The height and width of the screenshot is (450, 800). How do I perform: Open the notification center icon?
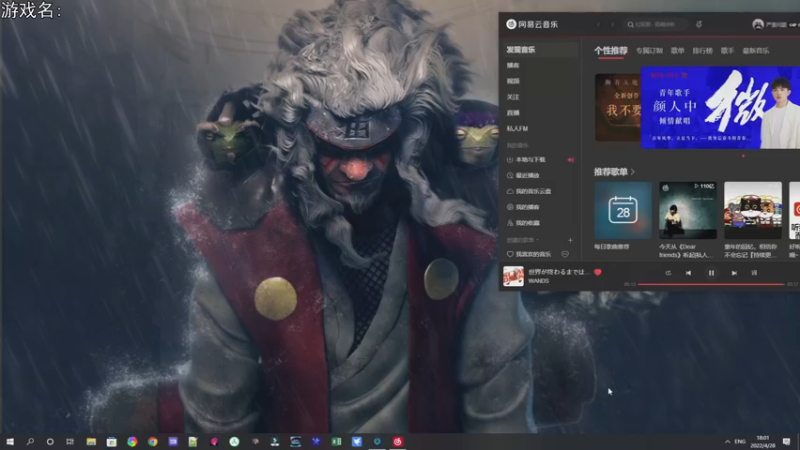pyautogui.click(x=787, y=441)
